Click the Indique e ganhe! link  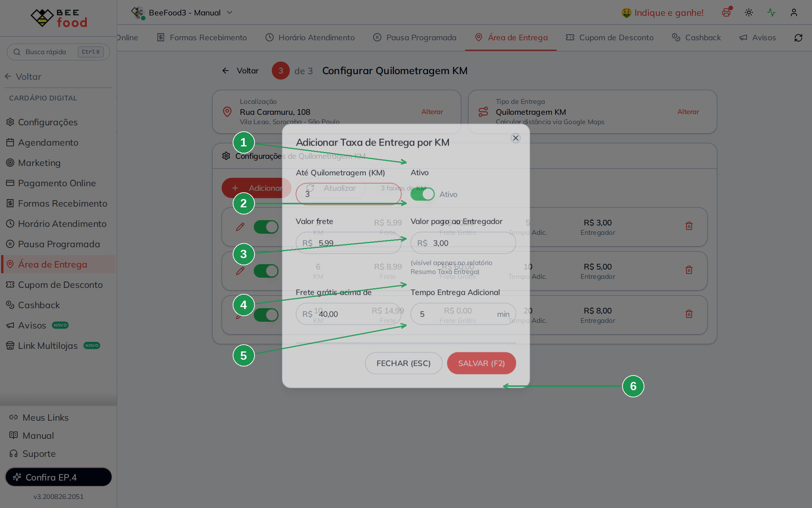click(663, 13)
